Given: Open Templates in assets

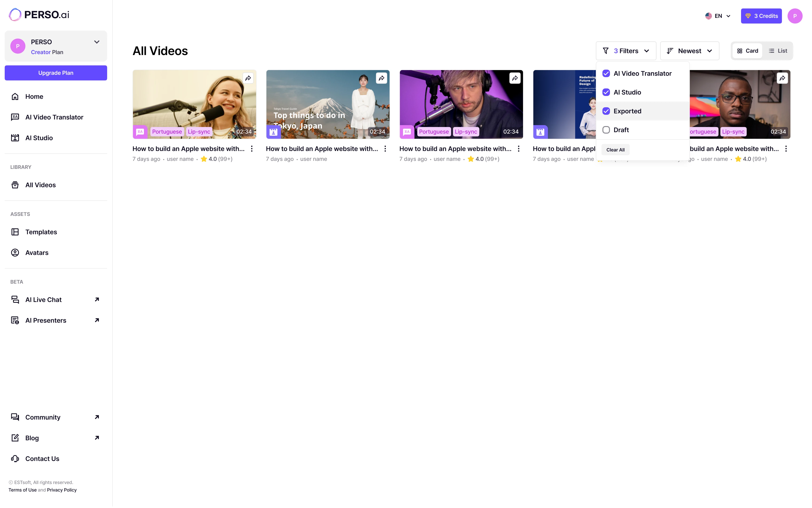Looking at the screenshot, I should pos(56,232).
